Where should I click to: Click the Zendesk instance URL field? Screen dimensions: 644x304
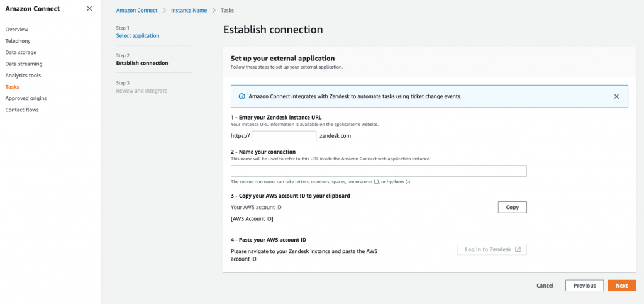[x=284, y=136]
